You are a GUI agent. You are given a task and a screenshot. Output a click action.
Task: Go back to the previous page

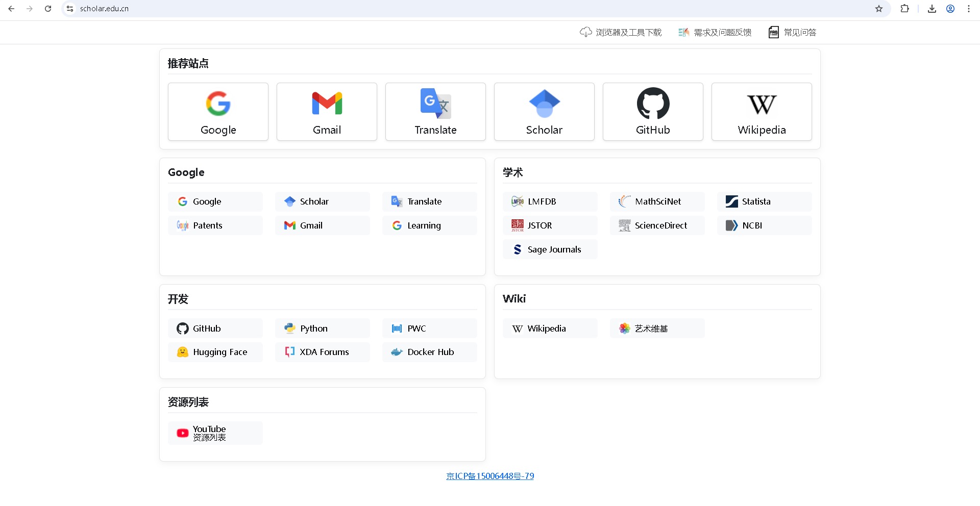point(11,9)
